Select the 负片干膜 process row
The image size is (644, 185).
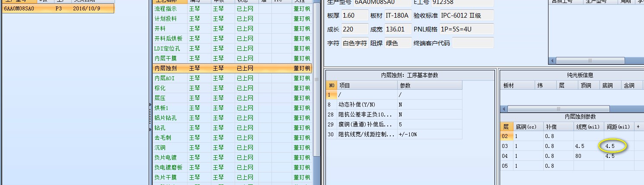pyautogui.click(x=232, y=177)
